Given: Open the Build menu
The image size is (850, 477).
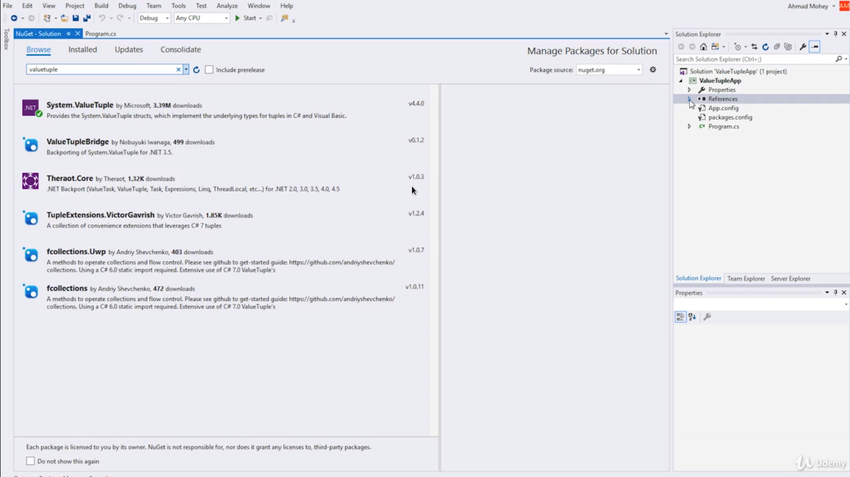Looking at the screenshot, I should tap(101, 6).
